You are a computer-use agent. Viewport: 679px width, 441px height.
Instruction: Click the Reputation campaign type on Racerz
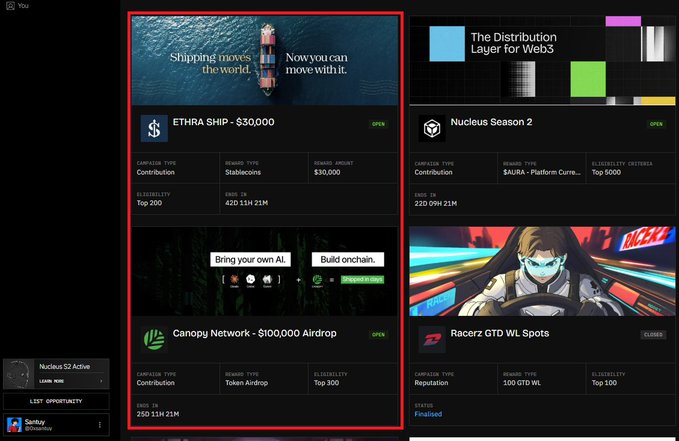click(x=431, y=383)
